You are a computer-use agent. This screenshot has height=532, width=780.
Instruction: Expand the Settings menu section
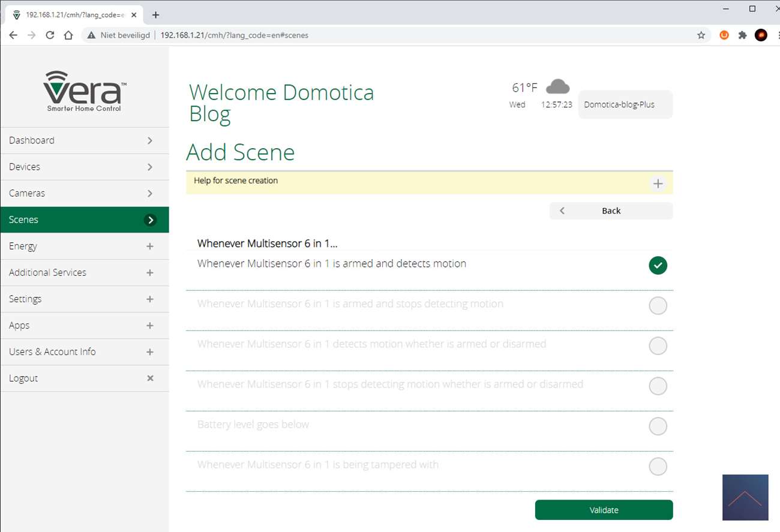150,299
